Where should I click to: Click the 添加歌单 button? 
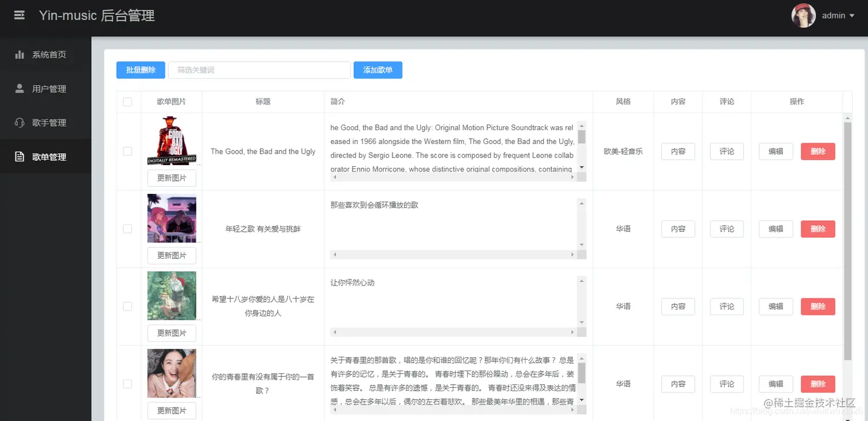(378, 70)
